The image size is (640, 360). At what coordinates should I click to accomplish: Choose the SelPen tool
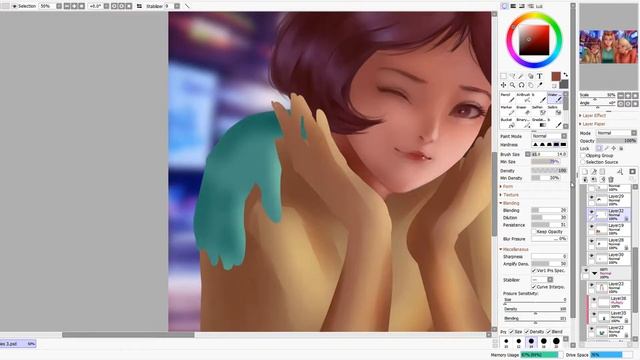pos(539,111)
